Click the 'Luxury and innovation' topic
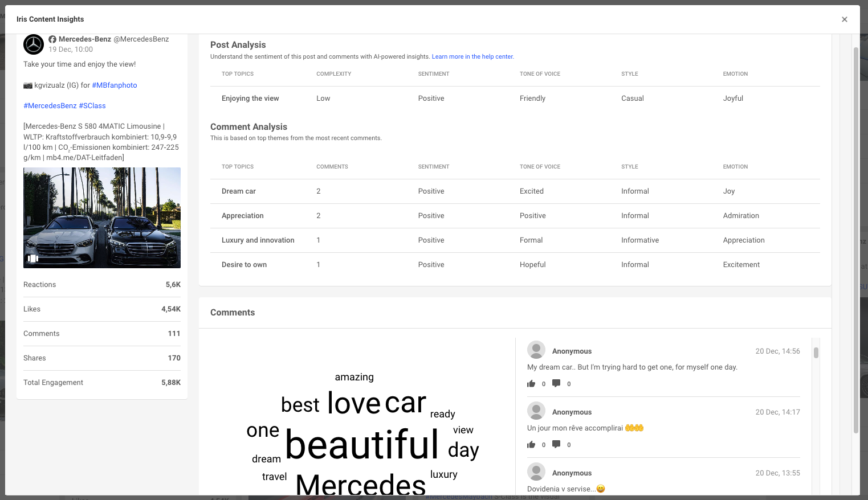The image size is (868, 500). click(258, 240)
